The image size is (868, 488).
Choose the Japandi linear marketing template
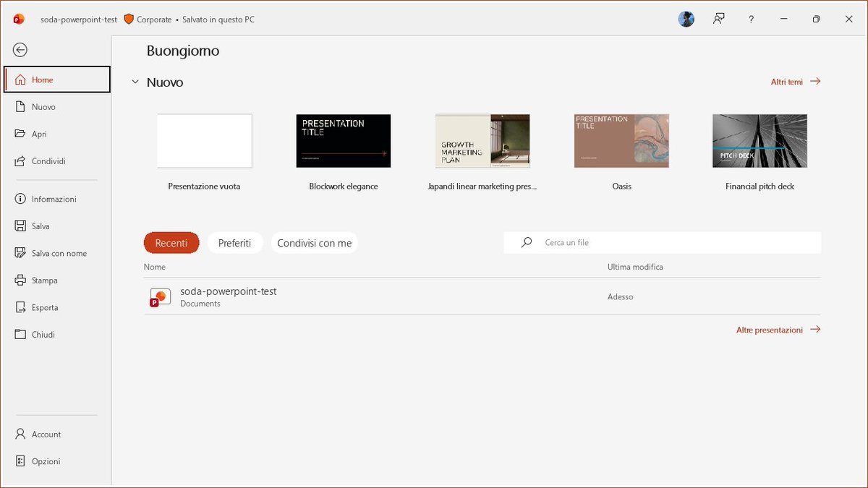[x=482, y=153]
